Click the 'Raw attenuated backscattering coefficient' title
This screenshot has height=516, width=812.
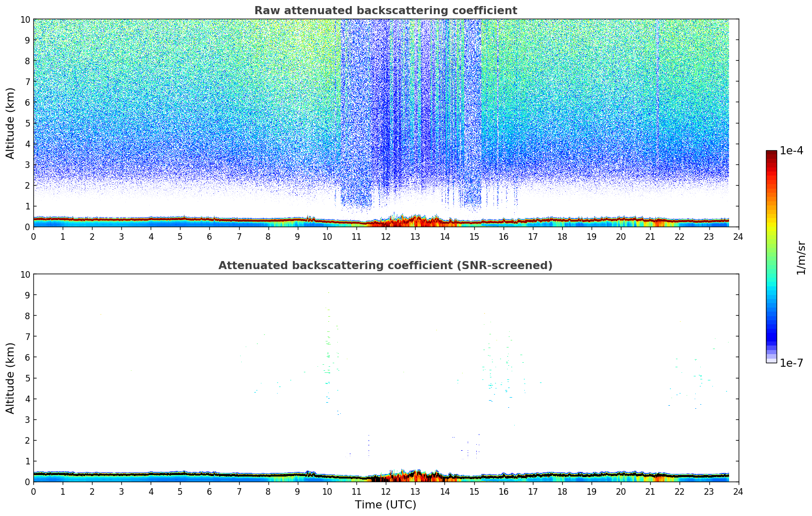click(x=385, y=11)
